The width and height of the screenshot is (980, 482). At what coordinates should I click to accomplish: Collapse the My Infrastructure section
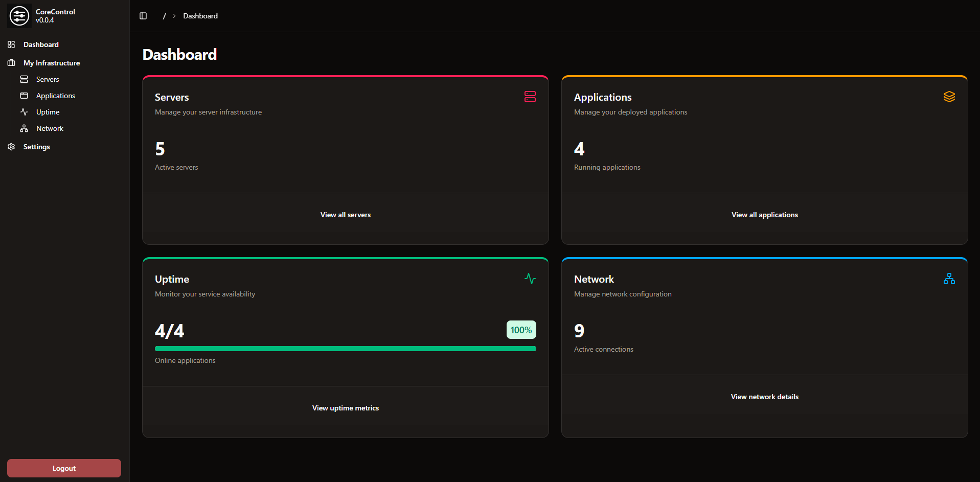tap(52, 63)
